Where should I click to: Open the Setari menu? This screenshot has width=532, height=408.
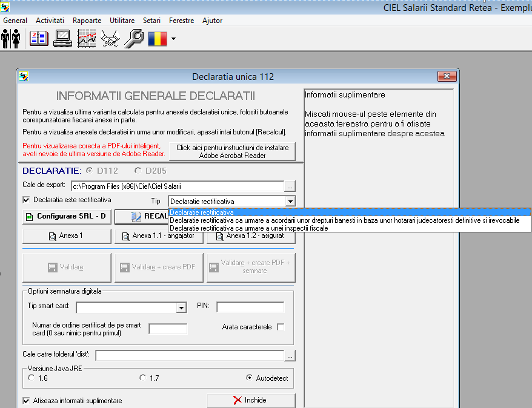151,21
